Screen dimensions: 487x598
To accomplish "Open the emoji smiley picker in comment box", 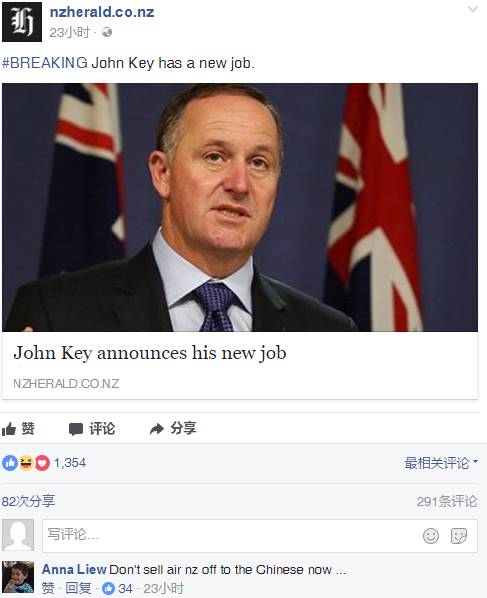I will click(x=431, y=536).
